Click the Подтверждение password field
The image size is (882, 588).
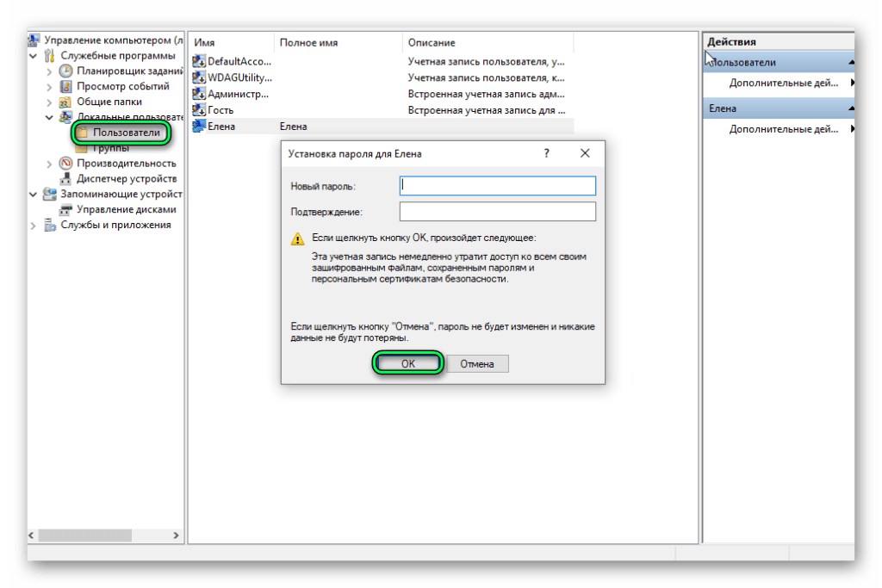point(497,212)
